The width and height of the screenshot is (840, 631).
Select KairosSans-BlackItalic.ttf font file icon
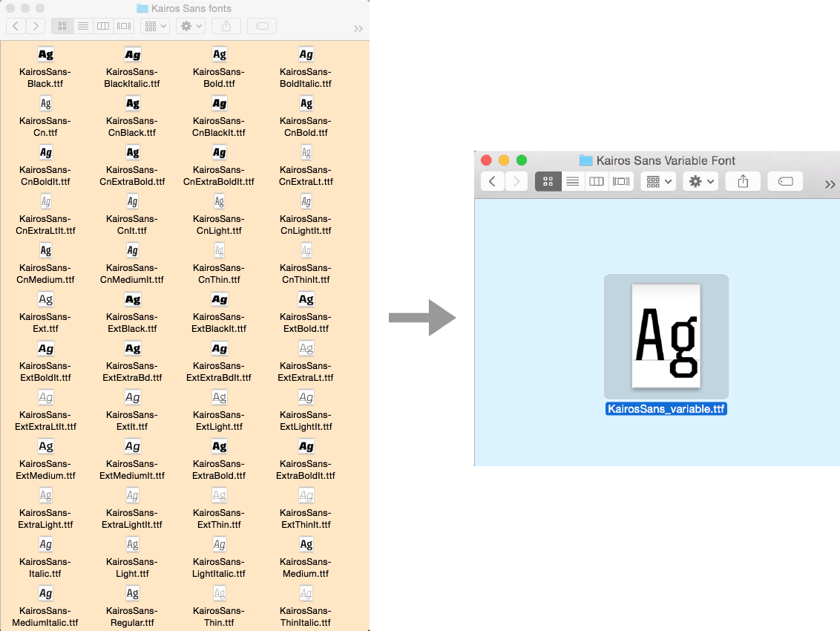tap(132, 54)
